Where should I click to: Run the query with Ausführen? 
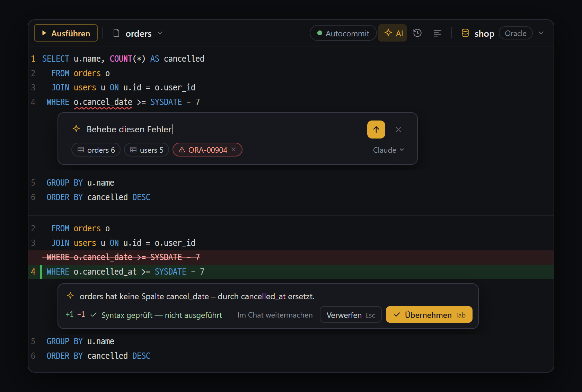point(66,33)
